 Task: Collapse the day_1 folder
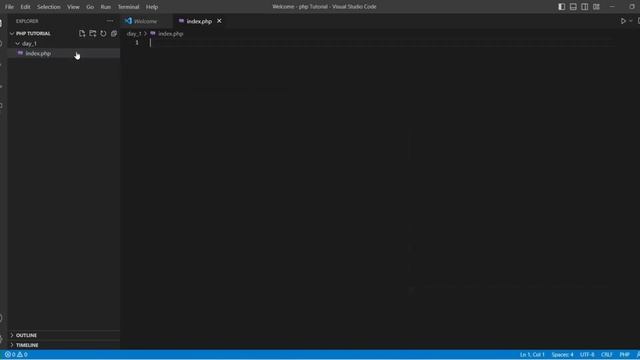pyautogui.click(x=18, y=43)
